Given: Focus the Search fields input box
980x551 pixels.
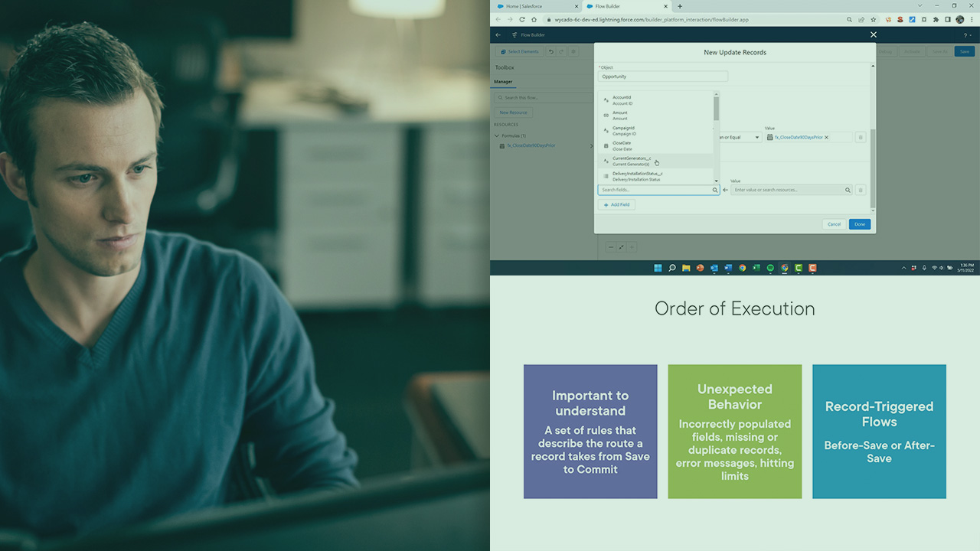Looking at the screenshot, I should tap(655, 190).
